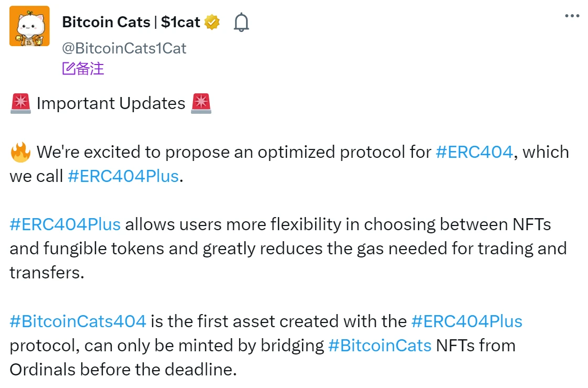The width and height of the screenshot is (588, 388).
Task: Click the Bitcoin Cats profile avatar
Action: (29, 25)
